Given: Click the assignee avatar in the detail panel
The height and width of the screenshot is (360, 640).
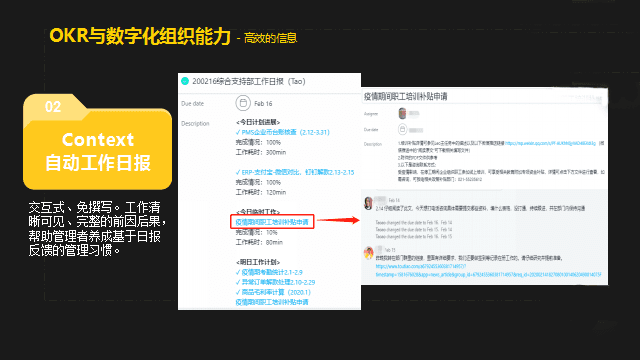Looking at the screenshot, I should (x=402, y=113).
